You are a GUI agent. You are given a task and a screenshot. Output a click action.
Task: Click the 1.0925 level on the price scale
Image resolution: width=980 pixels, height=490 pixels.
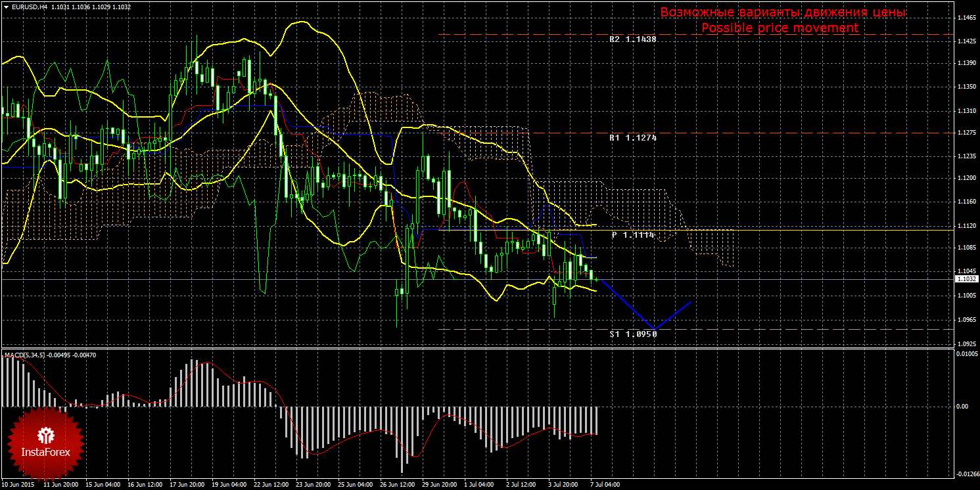(966, 344)
